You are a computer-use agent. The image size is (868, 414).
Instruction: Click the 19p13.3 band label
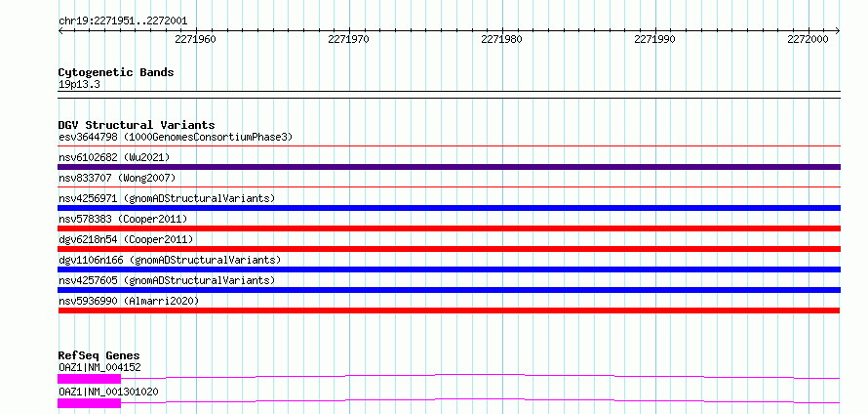pyautogui.click(x=79, y=85)
